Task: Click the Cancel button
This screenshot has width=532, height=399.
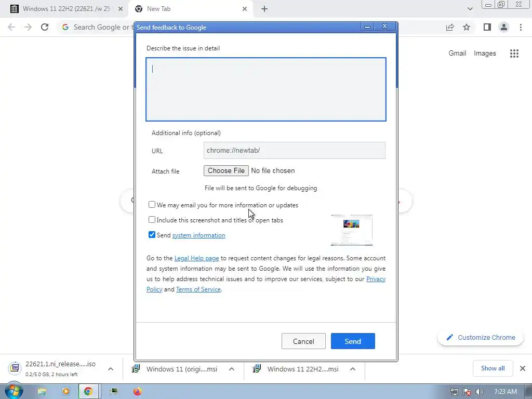Action: [303, 341]
